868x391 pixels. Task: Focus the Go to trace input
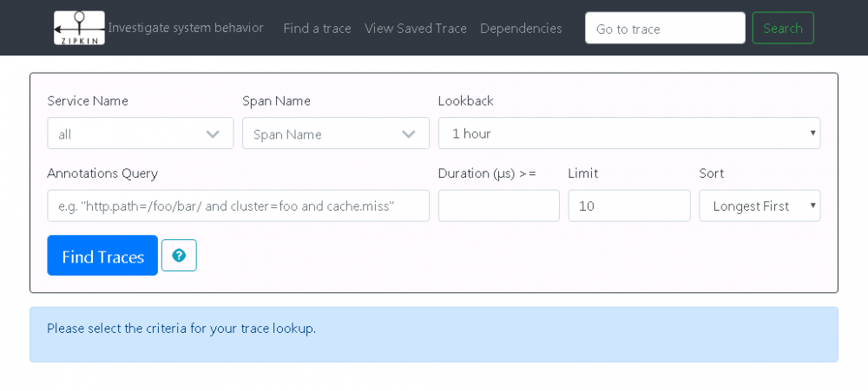(x=665, y=29)
